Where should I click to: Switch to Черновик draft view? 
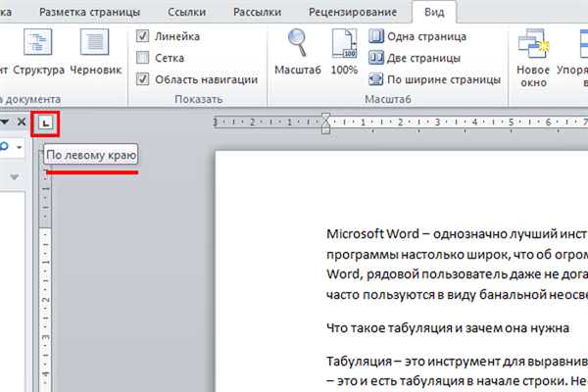coord(96,53)
